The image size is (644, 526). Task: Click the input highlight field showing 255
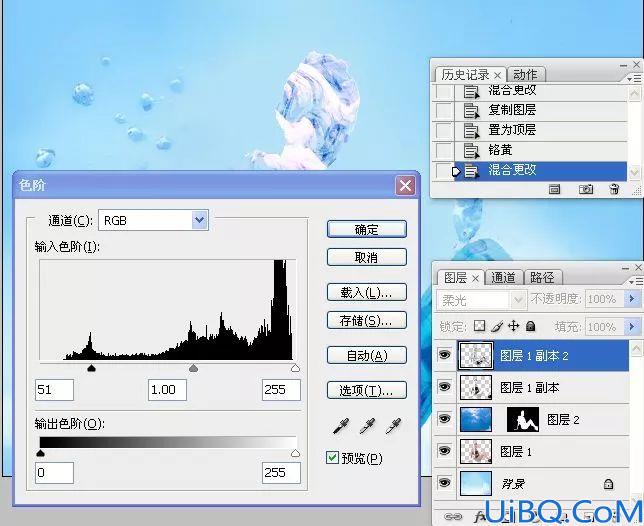(281, 390)
